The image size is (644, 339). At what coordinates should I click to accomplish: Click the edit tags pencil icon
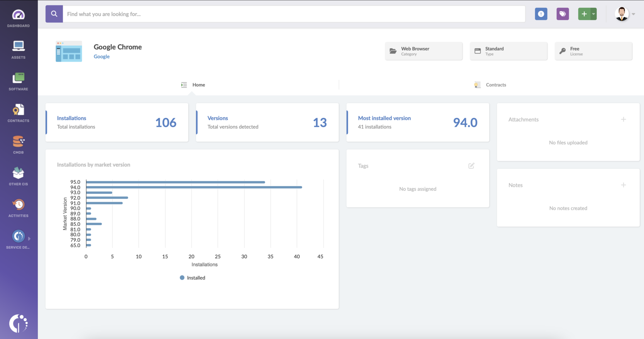pos(471,166)
